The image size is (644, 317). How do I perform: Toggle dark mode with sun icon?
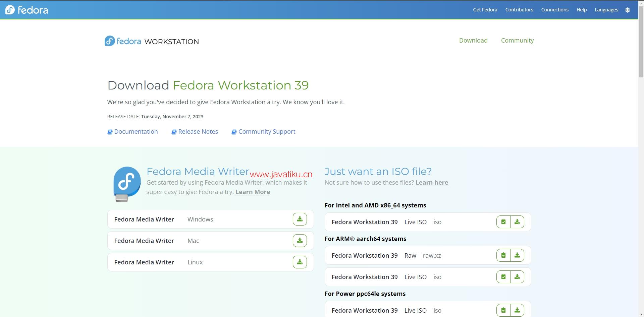tap(628, 10)
